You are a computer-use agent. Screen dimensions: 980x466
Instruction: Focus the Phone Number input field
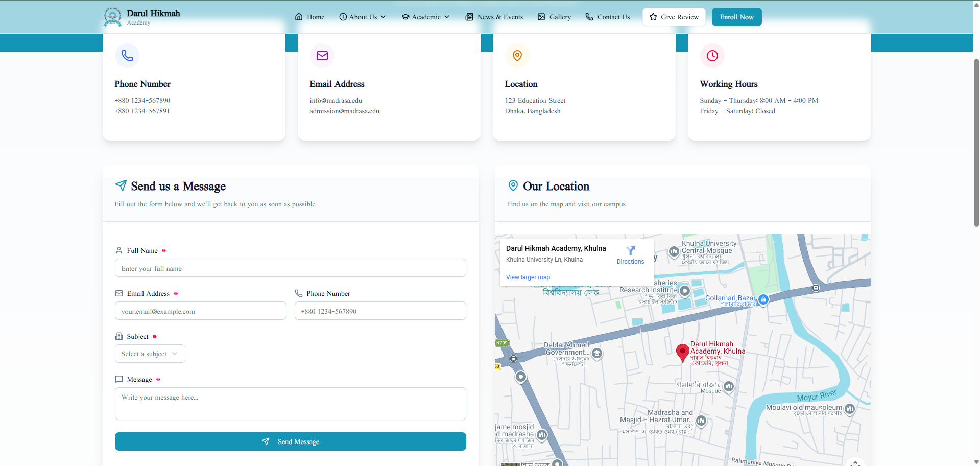tap(380, 311)
